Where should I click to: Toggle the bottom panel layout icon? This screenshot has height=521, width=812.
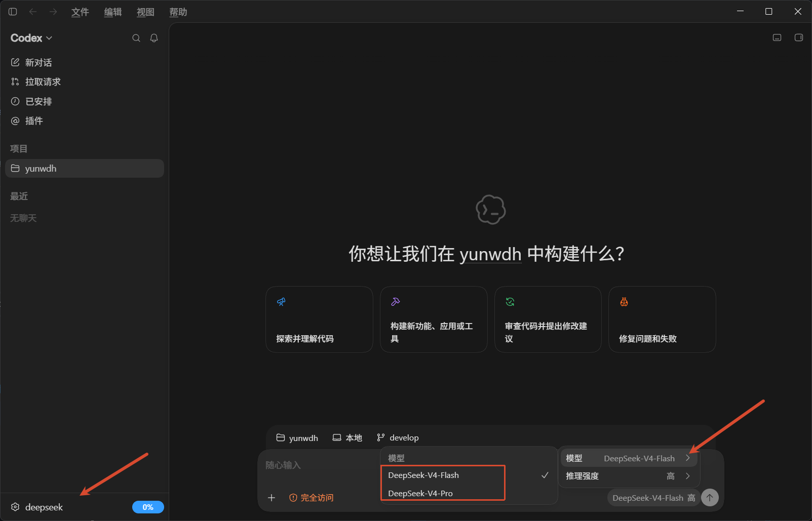point(777,37)
